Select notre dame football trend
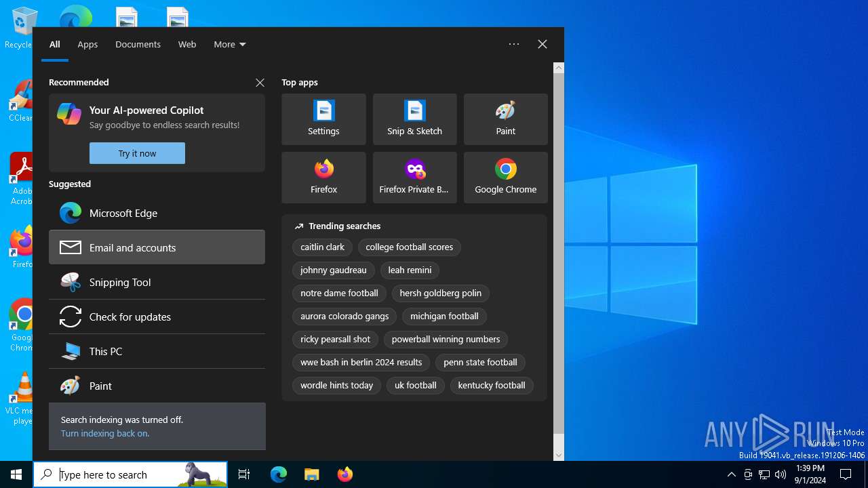 click(x=339, y=293)
